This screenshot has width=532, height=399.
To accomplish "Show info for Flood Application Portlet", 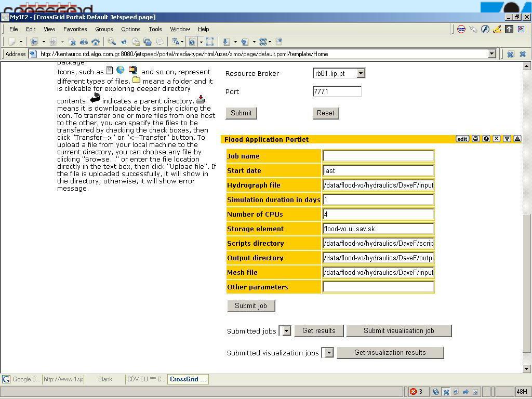I will pos(486,138).
